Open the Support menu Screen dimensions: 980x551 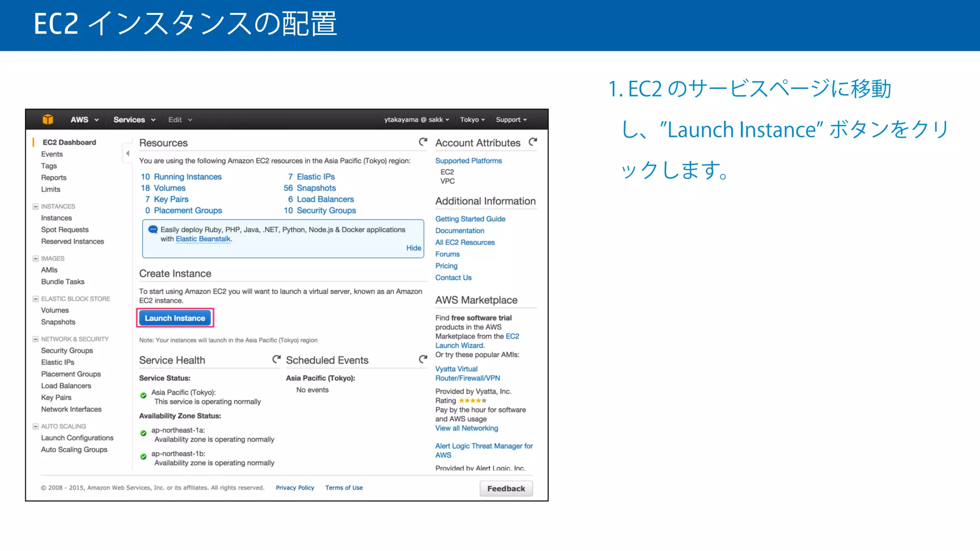click(511, 120)
